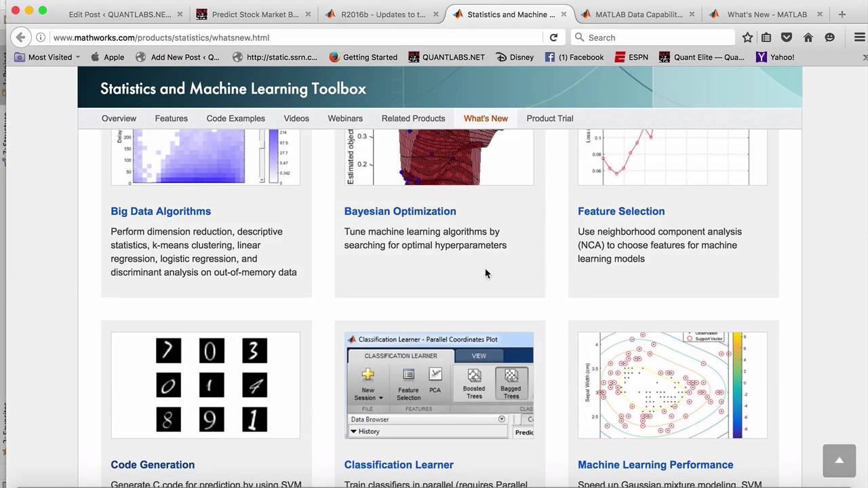
Task: Open the Videos section tab
Action: (x=296, y=119)
